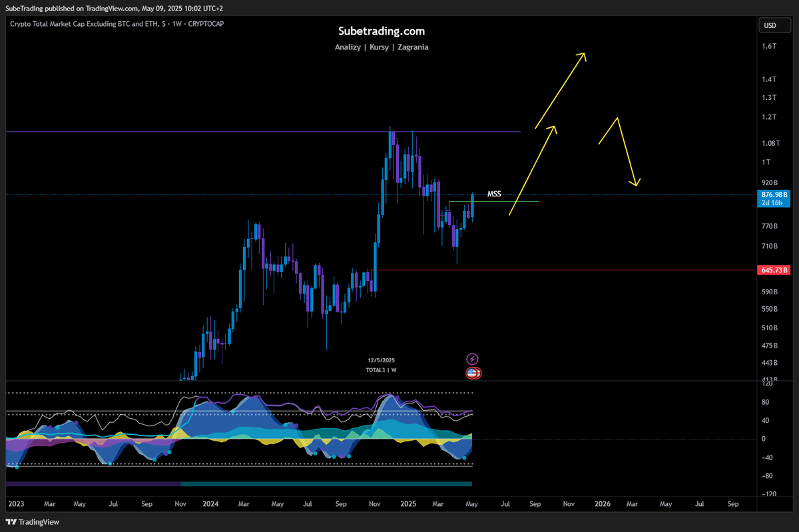The width and height of the screenshot is (799, 532).
Task: Click the US flag economic event marker
Action: [473, 374]
